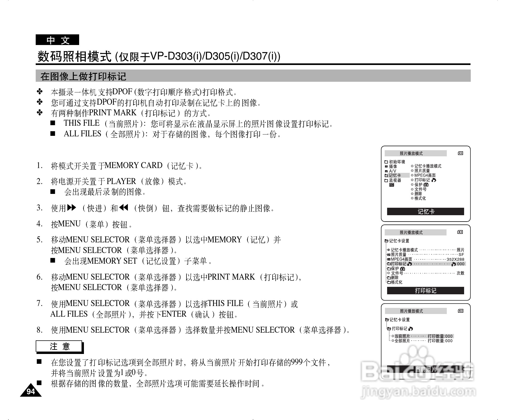The width and height of the screenshot is (507, 420).
Task: Open MPEG4画面 352X288 row in middle screen
Action: (426, 259)
